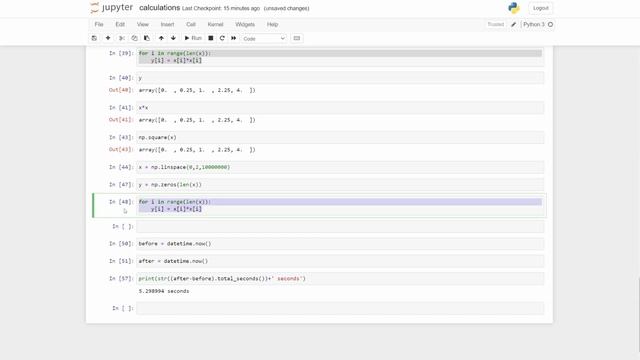
Task: Open the Widgets menu
Action: point(245,24)
